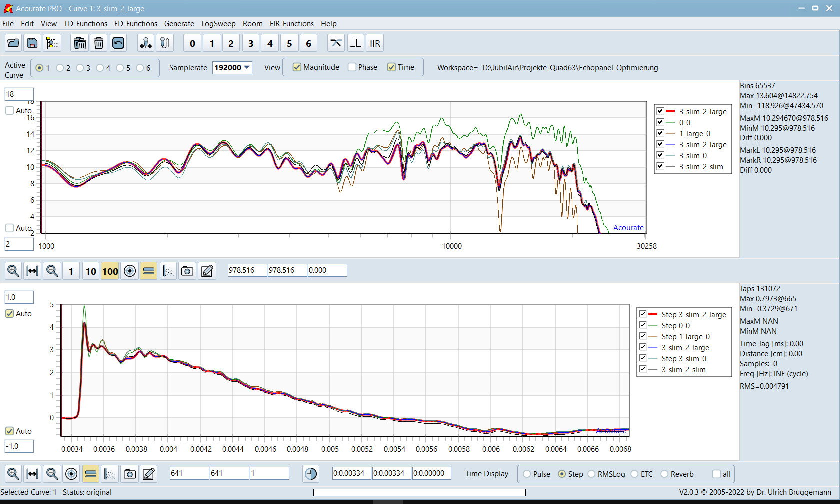Viewport: 840px width, 504px height.
Task: Enable the Phase view checkbox
Action: tap(352, 67)
